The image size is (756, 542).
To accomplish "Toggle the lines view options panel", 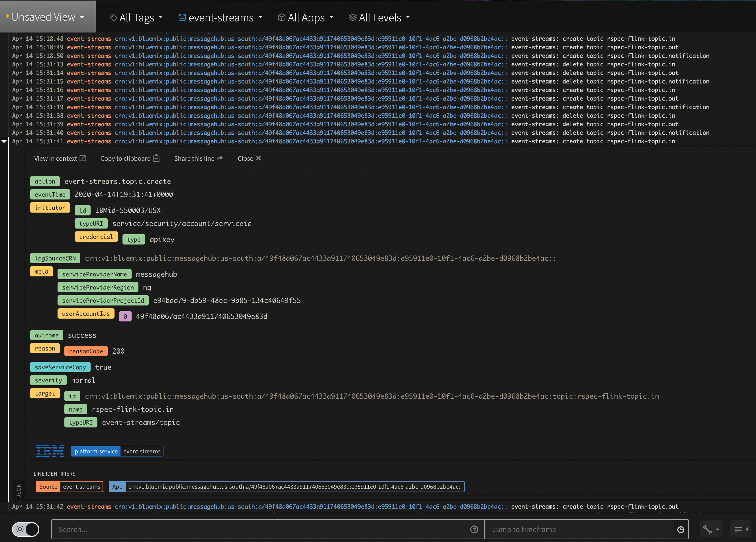I will 741,529.
